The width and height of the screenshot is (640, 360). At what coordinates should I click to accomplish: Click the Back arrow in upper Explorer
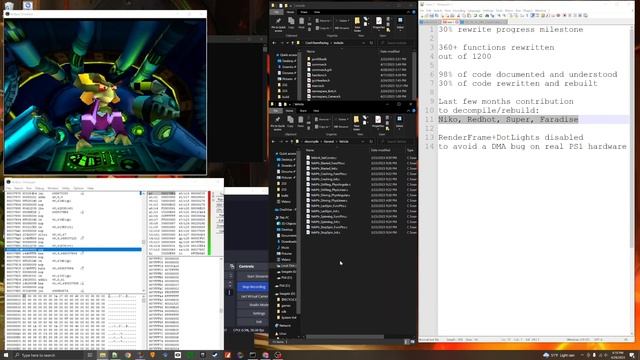pos(274,43)
